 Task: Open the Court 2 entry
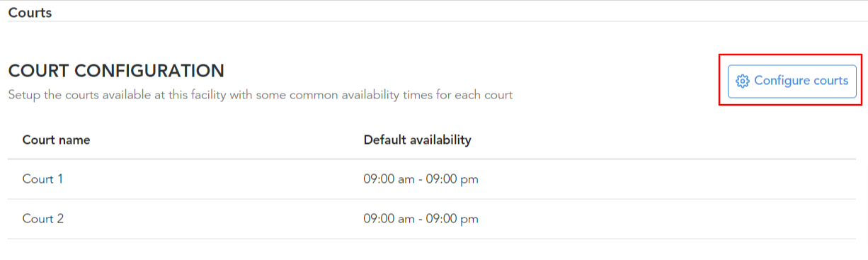coord(43,219)
